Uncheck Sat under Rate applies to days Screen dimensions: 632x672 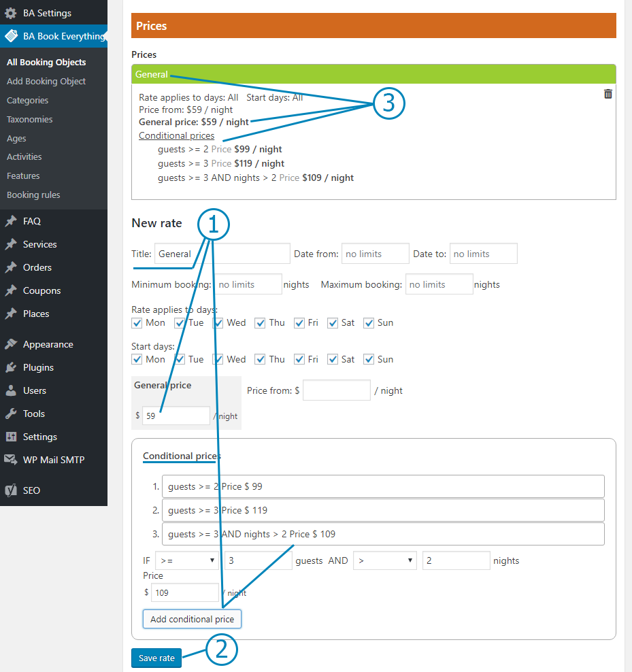tap(332, 323)
